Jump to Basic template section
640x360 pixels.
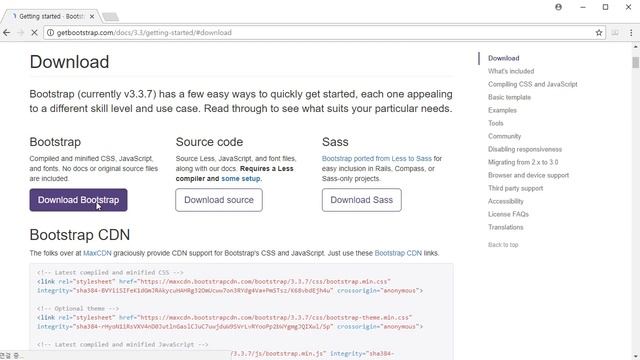[x=509, y=97]
